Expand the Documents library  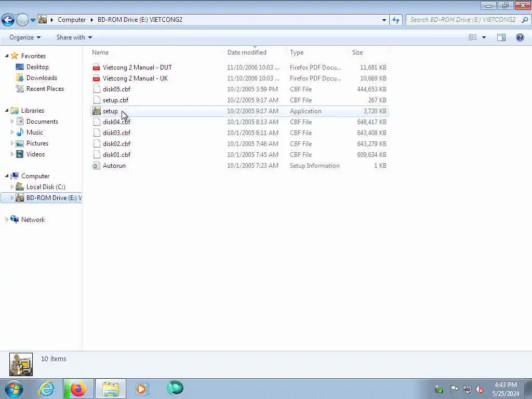click(12, 122)
